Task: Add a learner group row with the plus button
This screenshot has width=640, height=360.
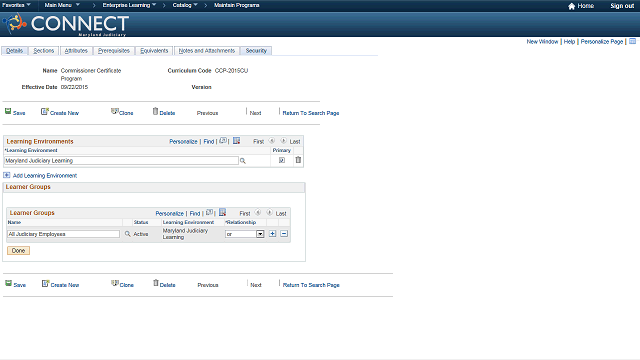Action: (x=273, y=233)
